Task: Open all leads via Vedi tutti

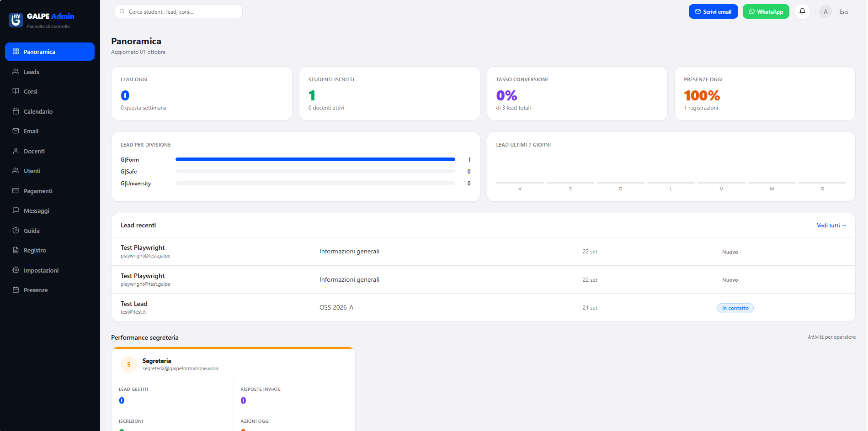Action: (831, 226)
